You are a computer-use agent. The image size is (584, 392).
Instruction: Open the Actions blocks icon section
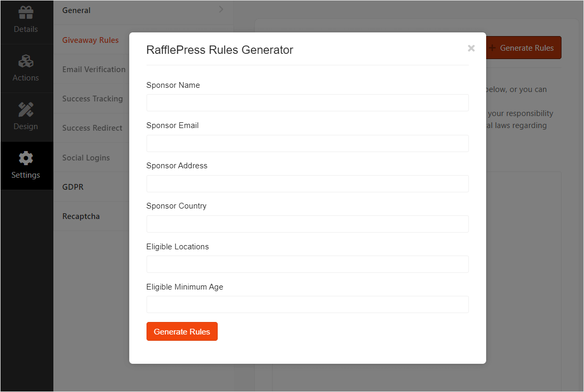26,68
